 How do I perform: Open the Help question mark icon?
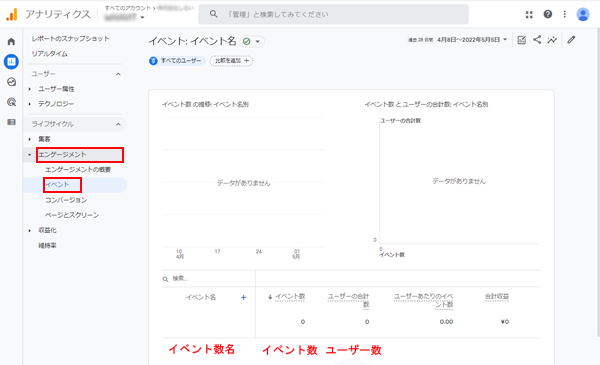click(x=548, y=14)
